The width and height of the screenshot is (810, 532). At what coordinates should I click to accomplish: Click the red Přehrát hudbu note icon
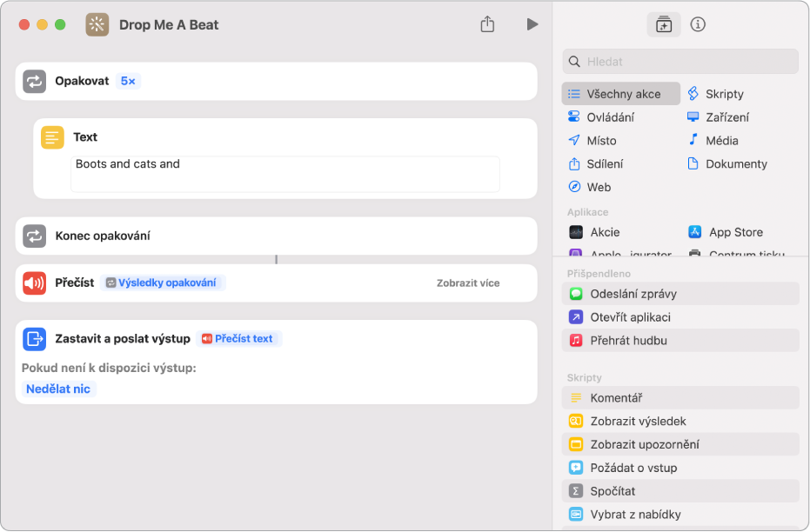pos(576,341)
